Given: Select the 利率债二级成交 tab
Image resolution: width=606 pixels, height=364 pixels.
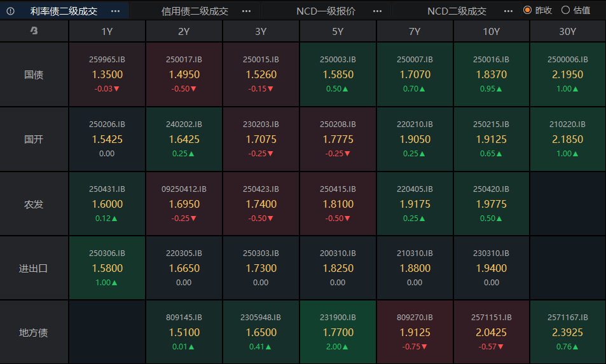Looking at the screenshot, I should tap(64, 11).
